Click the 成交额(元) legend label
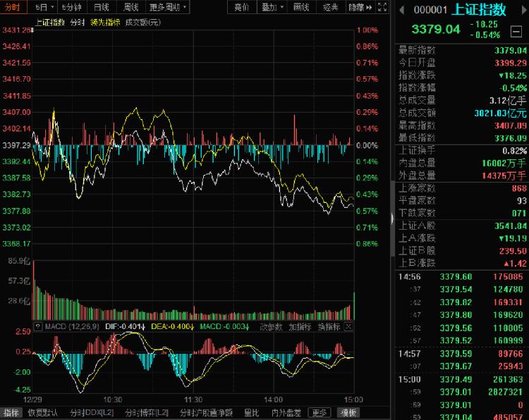529x420 pixels. [142, 23]
